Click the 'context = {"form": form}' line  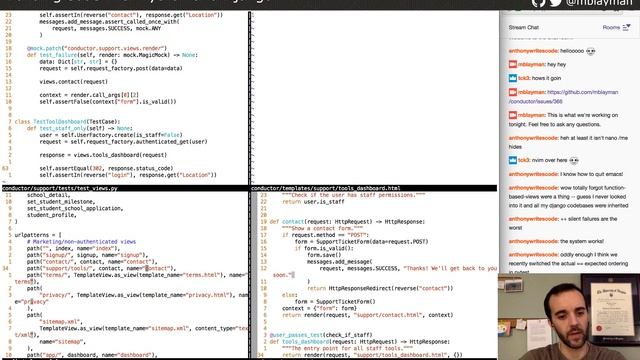(319, 308)
